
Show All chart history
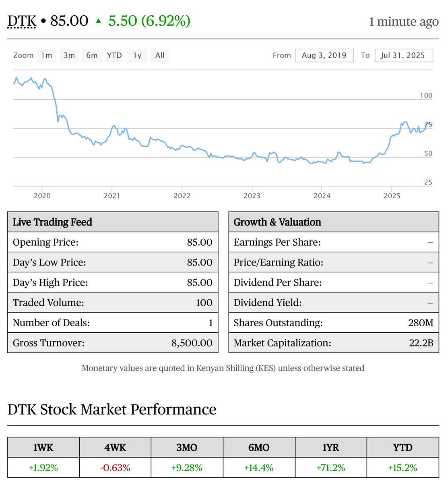click(160, 56)
